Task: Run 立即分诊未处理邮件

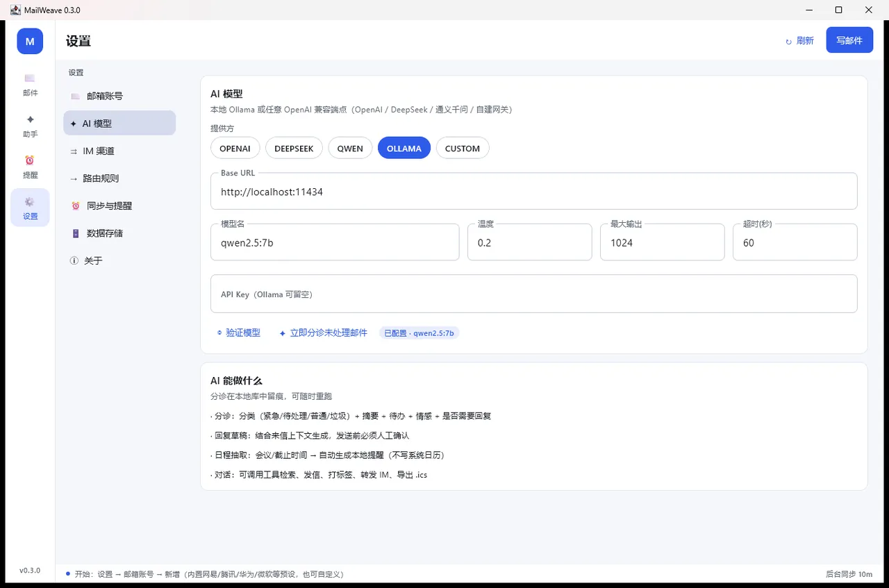Action: pyautogui.click(x=323, y=333)
